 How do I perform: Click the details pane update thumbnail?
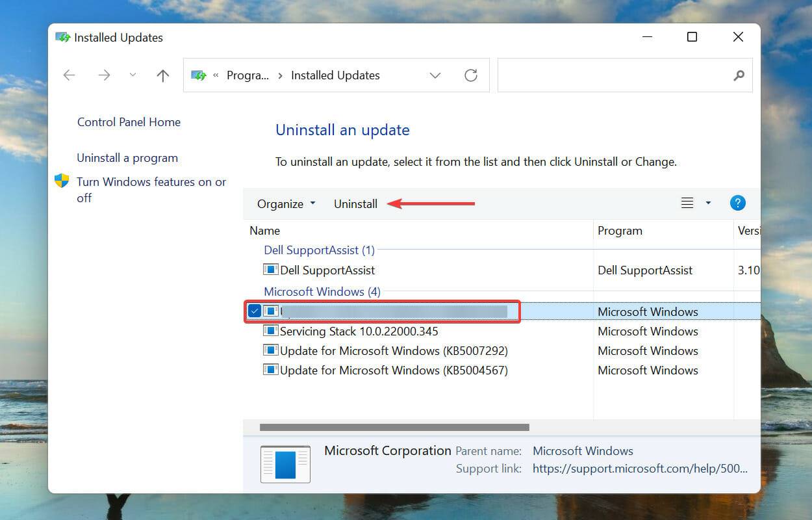click(x=285, y=464)
